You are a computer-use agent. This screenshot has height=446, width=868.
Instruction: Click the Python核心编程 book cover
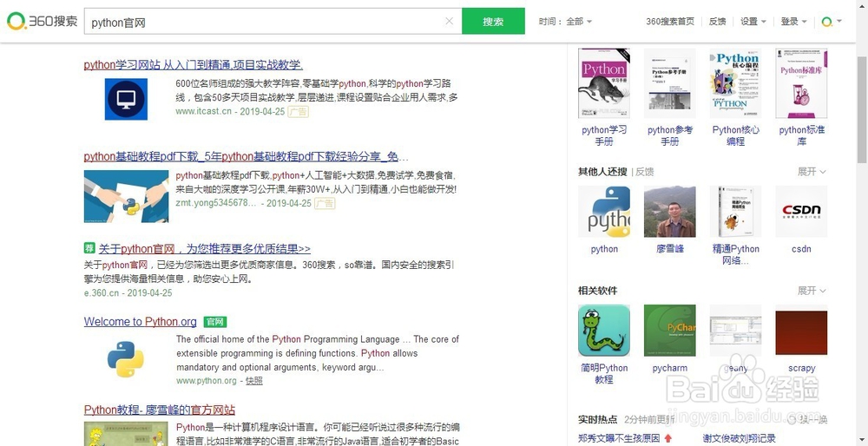[x=736, y=83]
